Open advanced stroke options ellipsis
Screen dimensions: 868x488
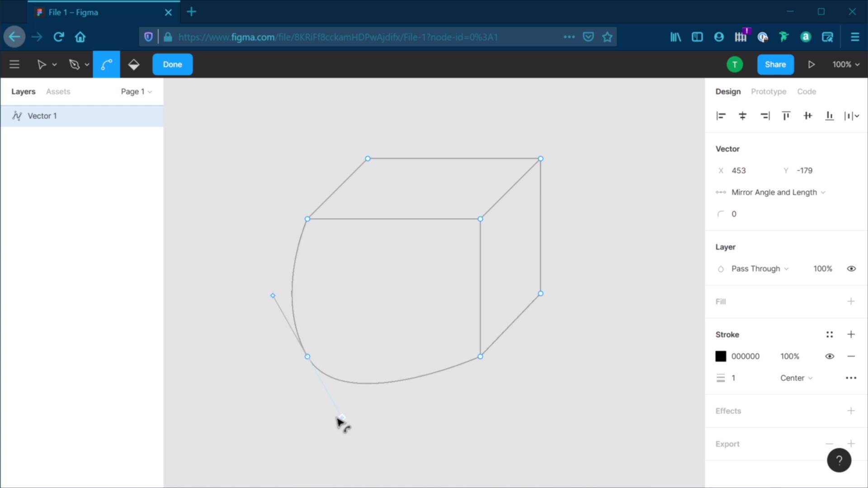[x=851, y=378]
